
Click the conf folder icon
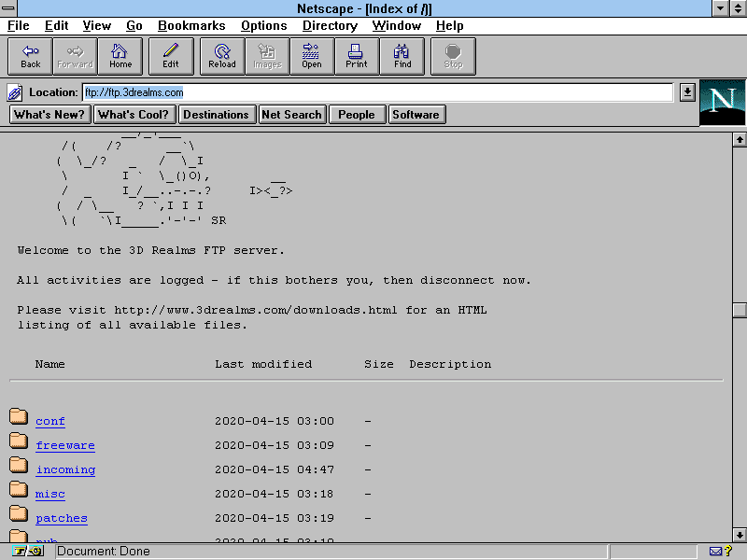click(x=19, y=416)
